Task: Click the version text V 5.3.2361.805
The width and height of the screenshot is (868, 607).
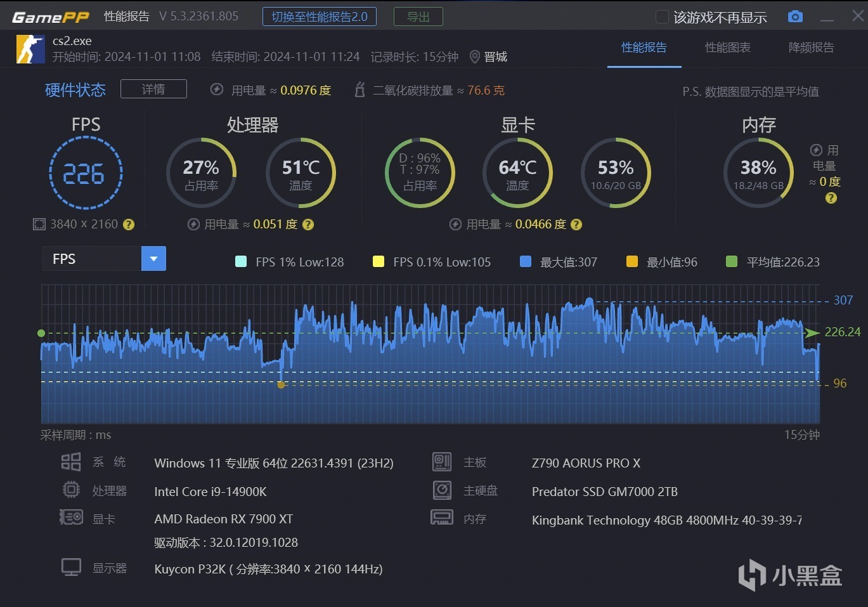Action: pyautogui.click(x=199, y=16)
